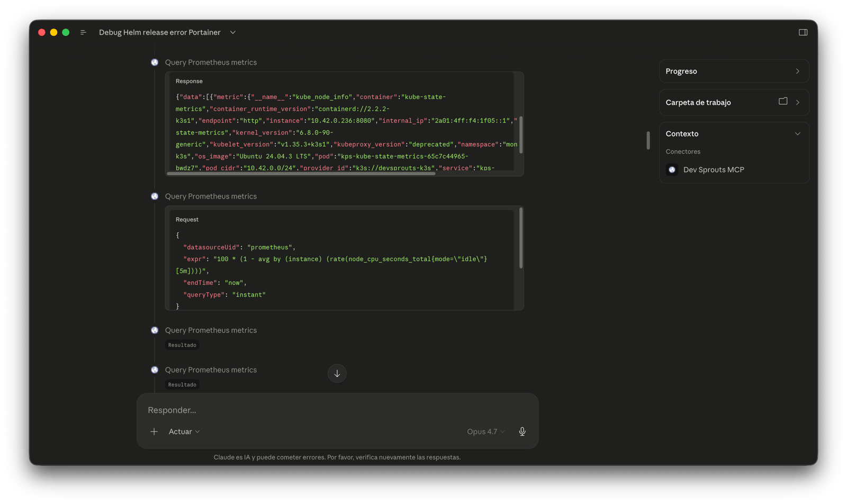Collapse the Query Prometheus metrics step showing Request
Image resolution: width=847 pixels, height=504 pixels.
211,196
